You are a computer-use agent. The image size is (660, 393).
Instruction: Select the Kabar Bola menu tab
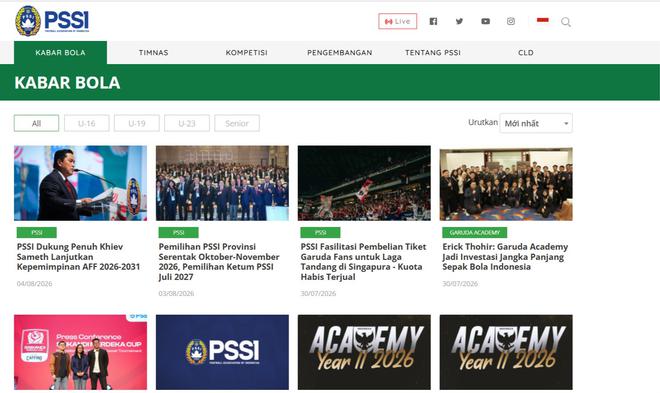tap(60, 53)
